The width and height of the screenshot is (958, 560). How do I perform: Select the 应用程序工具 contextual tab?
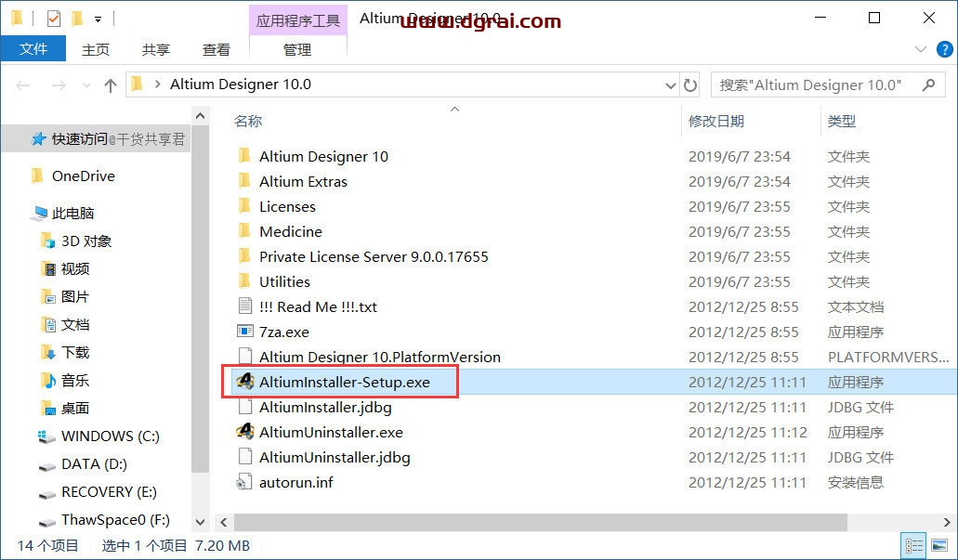[x=298, y=20]
